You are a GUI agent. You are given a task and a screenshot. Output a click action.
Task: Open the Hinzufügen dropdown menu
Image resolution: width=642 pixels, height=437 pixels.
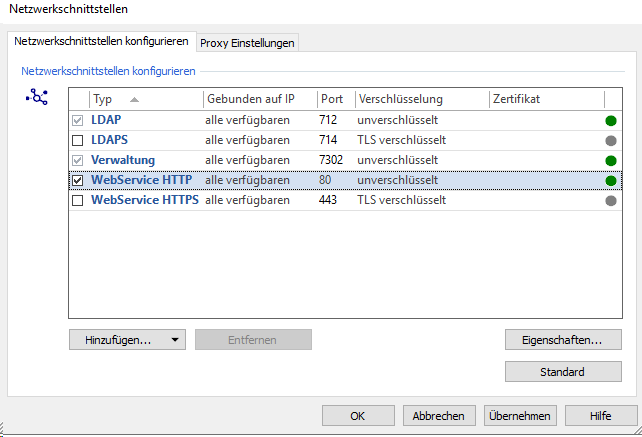[127, 340]
